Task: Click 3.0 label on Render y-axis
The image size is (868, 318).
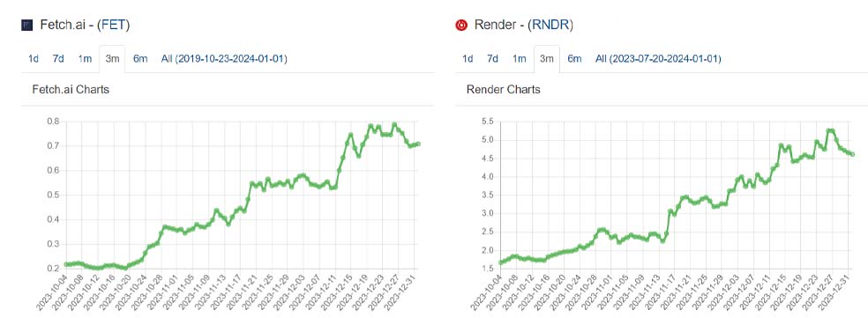Action: click(x=487, y=213)
